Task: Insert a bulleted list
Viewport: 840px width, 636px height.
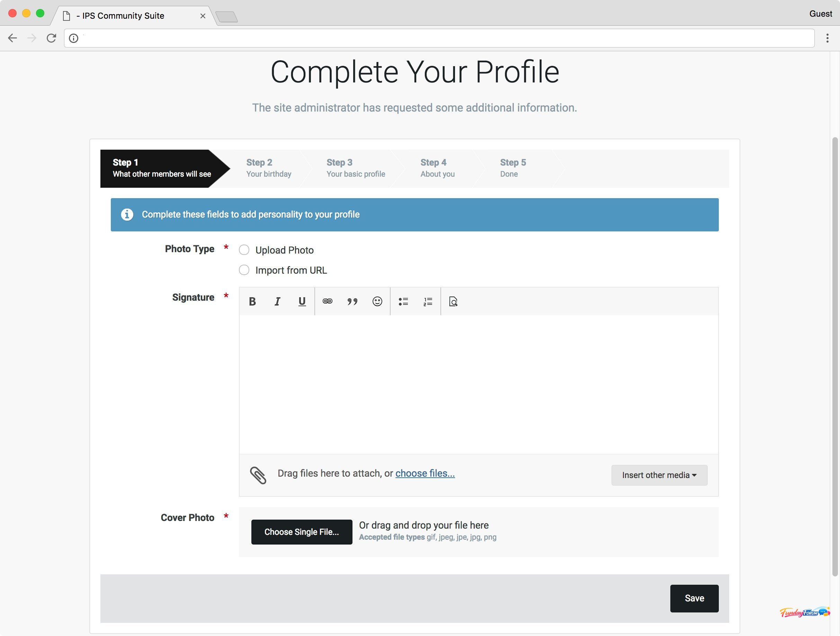Action: (403, 302)
